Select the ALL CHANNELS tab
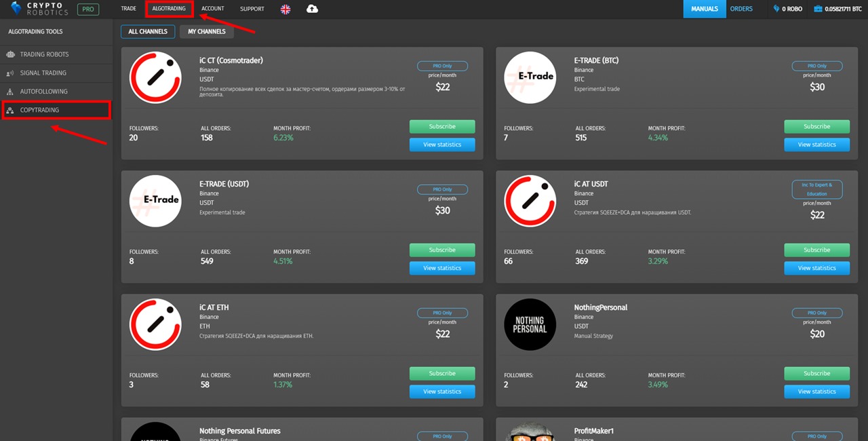Screen dimensions: 868x441 pos(148,31)
